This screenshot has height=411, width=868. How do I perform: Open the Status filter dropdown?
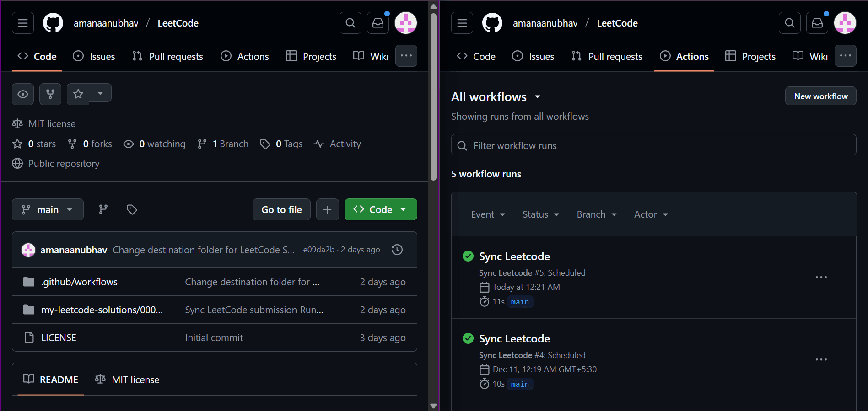[541, 214]
